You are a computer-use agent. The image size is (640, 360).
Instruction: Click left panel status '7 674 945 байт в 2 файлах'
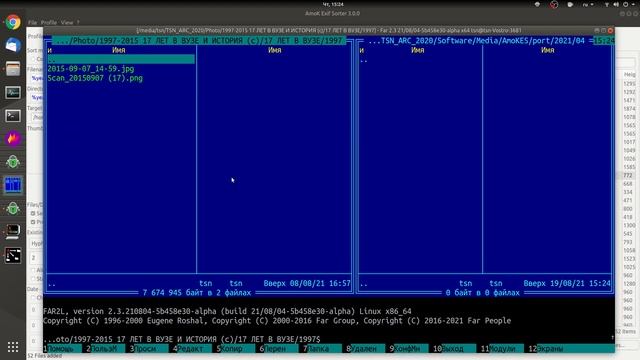(197, 293)
